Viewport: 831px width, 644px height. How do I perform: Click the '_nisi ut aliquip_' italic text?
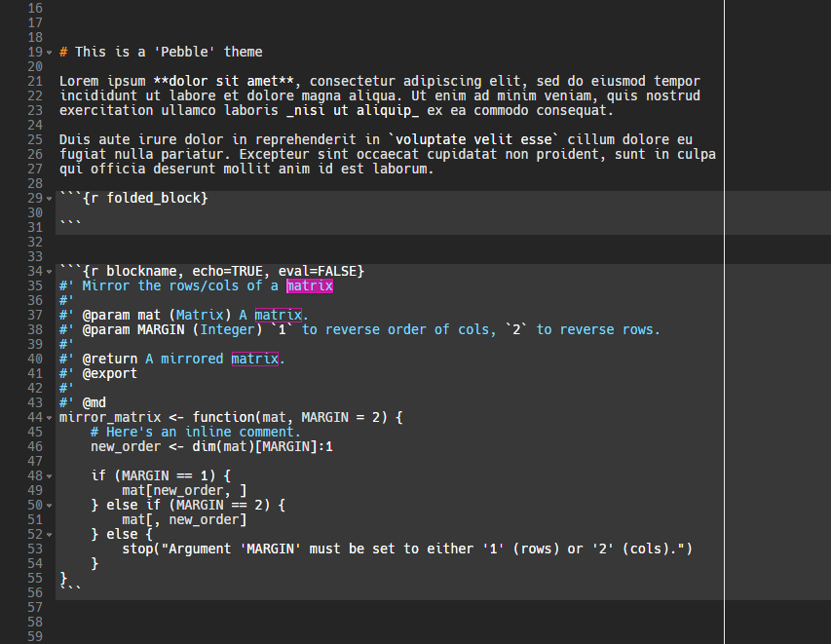353,110
